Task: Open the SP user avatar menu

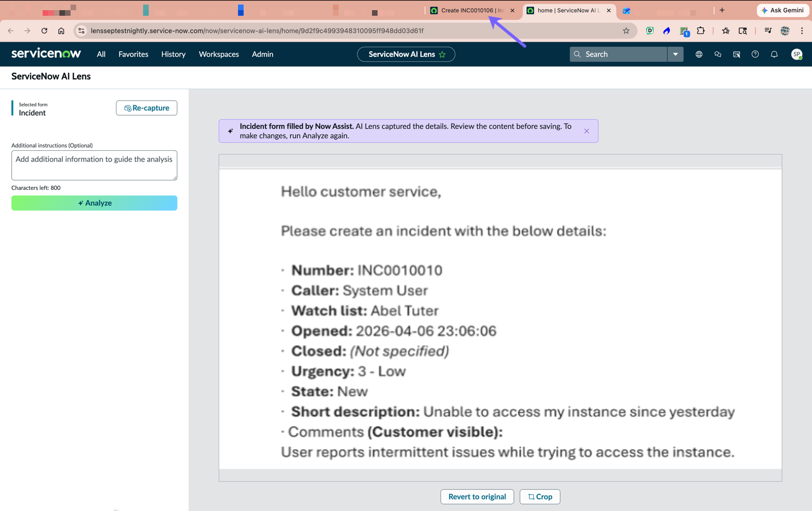Action: coord(797,54)
